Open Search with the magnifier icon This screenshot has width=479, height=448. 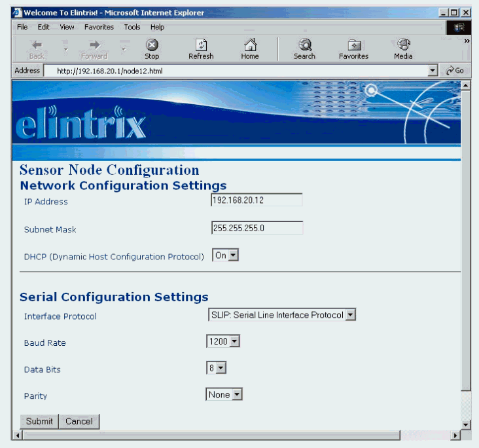point(304,45)
